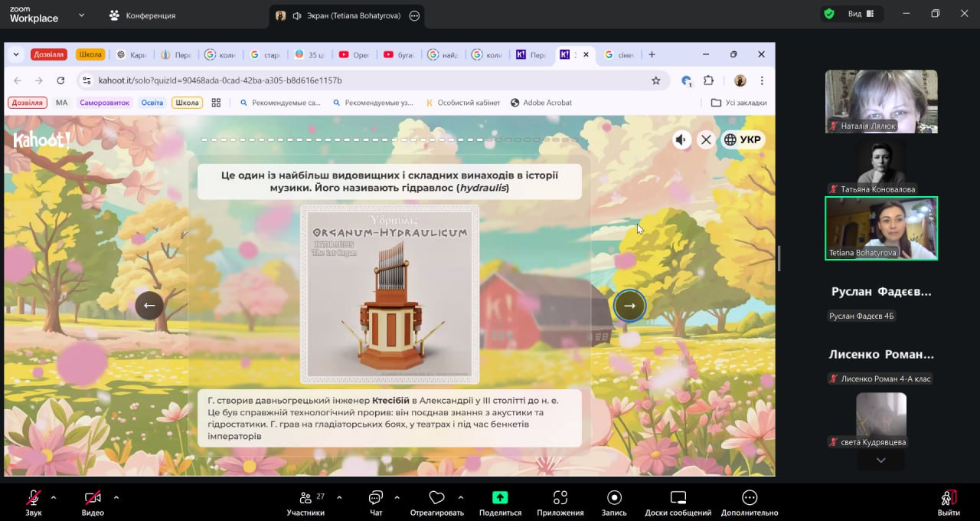Open the Zoom Apps icon
The image size is (980, 521).
(560, 498)
